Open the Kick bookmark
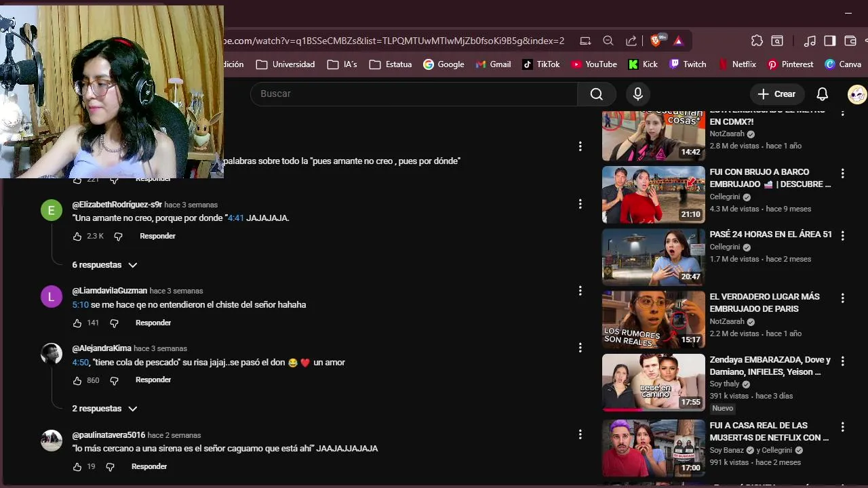 click(643, 64)
